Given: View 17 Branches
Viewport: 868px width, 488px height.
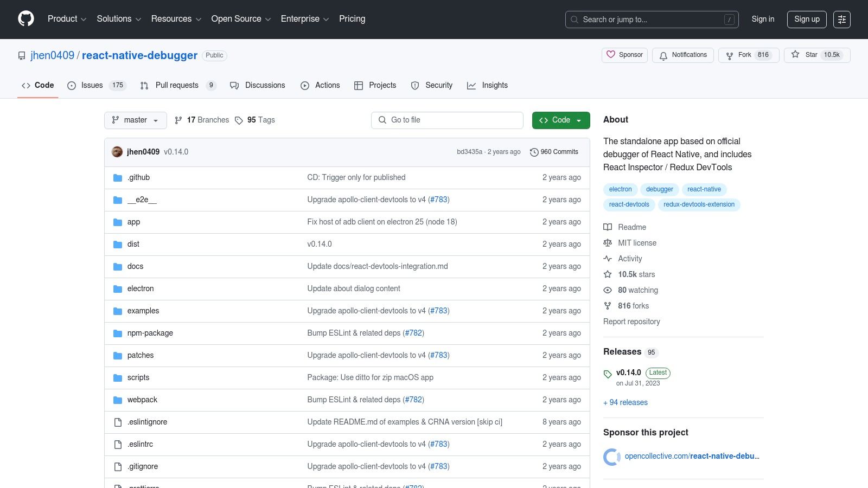Looking at the screenshot, I should (202, 120).
